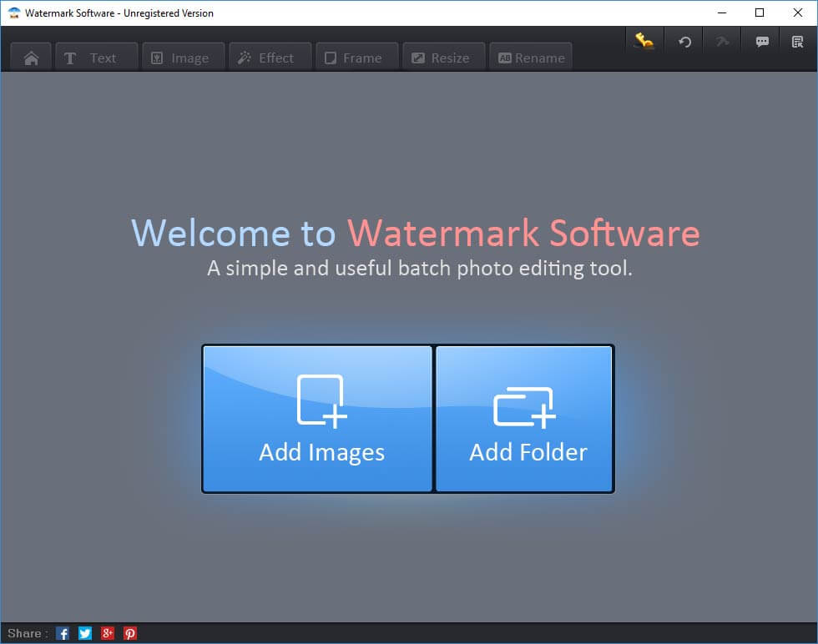Open the Image watermark tab
This screenshot has width=818, height=644.
point(183,58)
